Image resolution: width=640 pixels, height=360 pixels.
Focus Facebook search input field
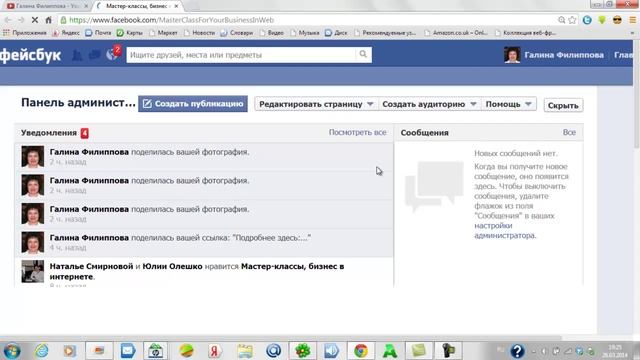pos(241,55)
